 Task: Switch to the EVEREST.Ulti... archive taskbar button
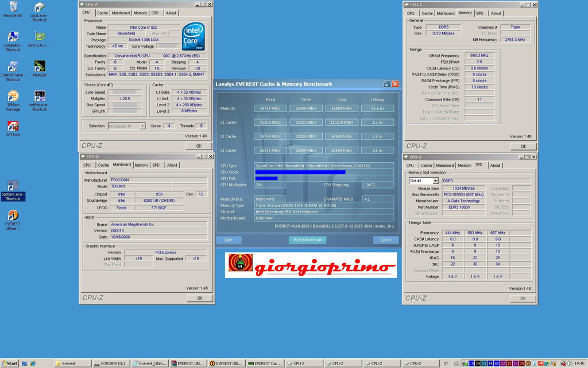click(x=188, y=363)
